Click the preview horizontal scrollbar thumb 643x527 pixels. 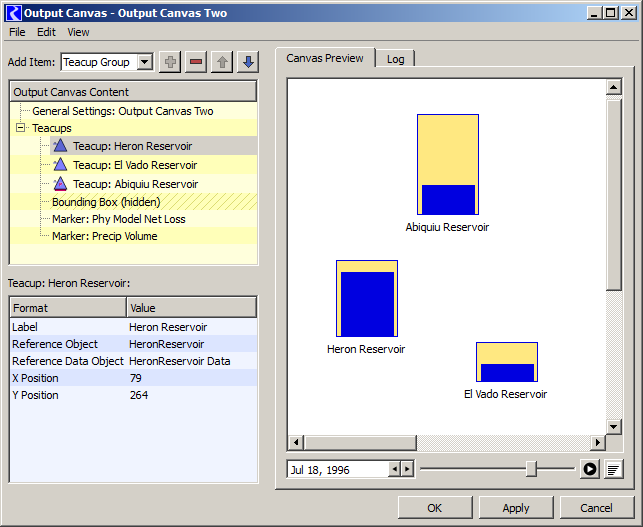pyautogui.click(x=360, y=443)
